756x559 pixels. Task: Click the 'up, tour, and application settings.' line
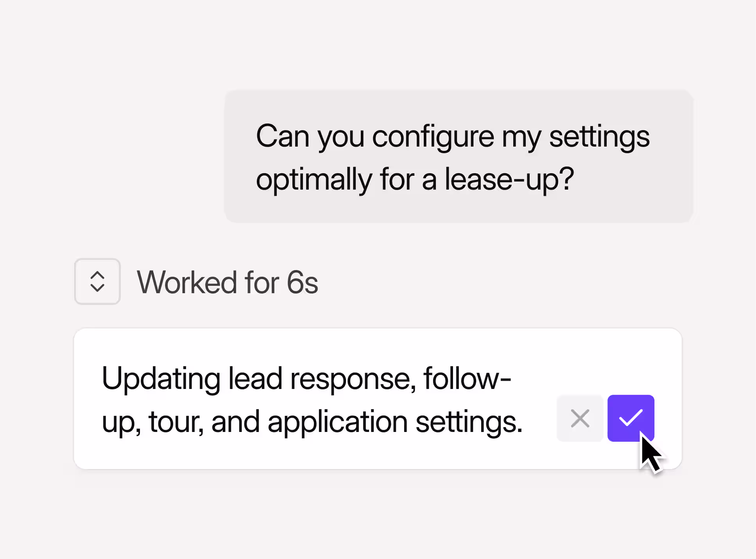click(x=312, y=423)
